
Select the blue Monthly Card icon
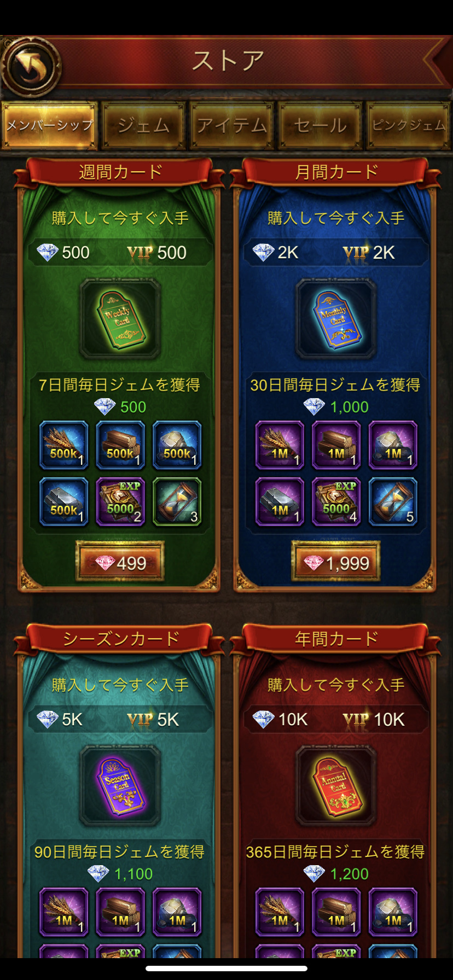click(336, 319)
